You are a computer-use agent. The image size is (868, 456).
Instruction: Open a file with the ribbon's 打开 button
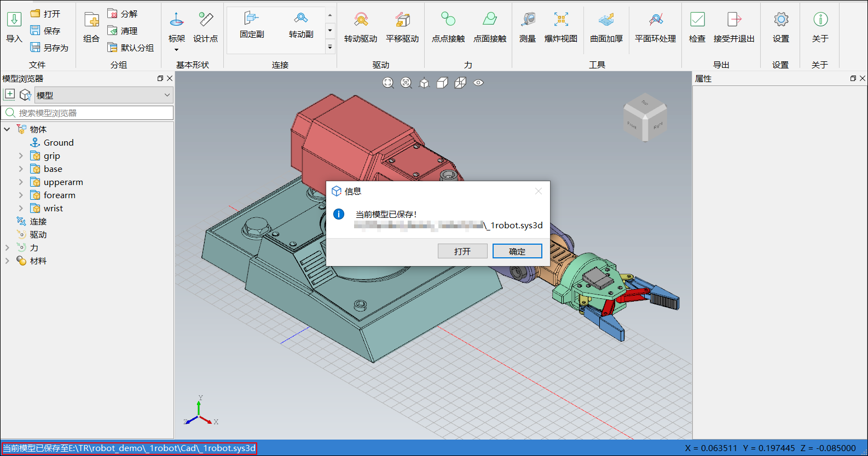(45, 14)
